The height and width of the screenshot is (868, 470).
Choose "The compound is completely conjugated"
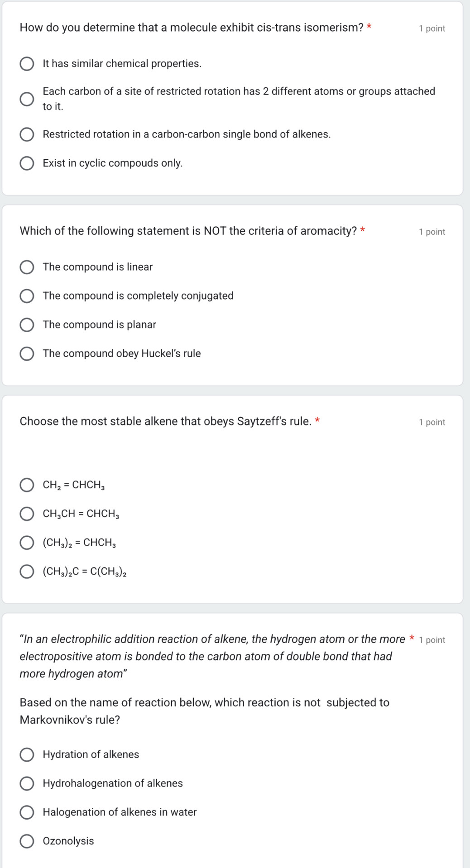point(27,296)
